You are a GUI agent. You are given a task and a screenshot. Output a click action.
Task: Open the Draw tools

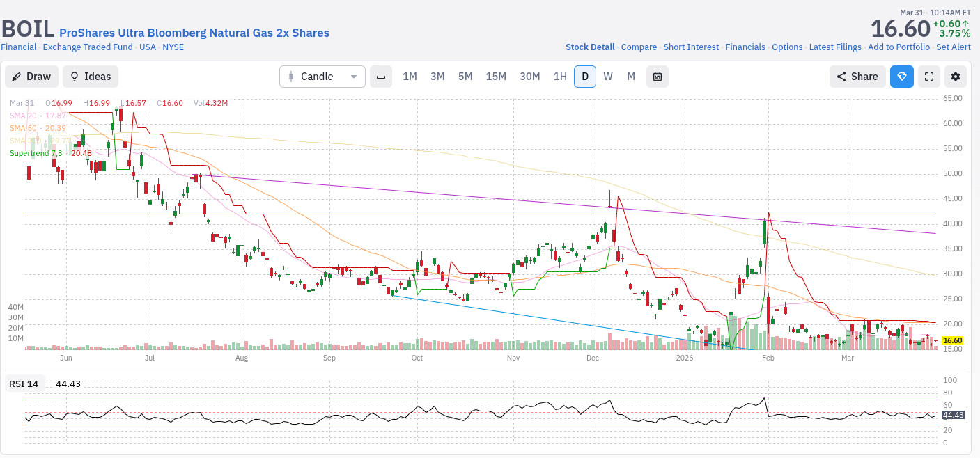tap(31, 77)
